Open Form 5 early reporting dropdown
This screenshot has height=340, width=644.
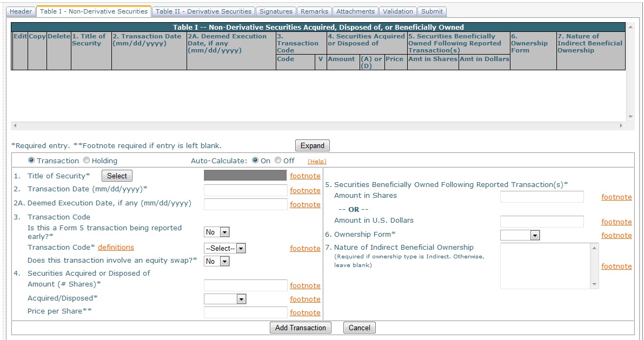(217, 232)
